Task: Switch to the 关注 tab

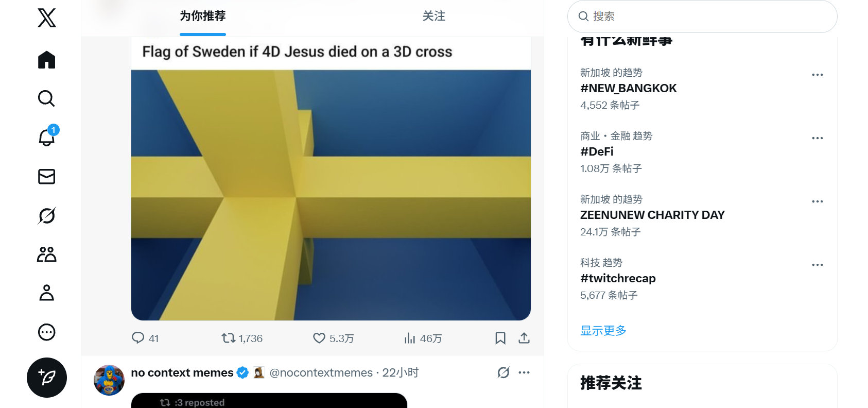Action: (x=433, y=16)
